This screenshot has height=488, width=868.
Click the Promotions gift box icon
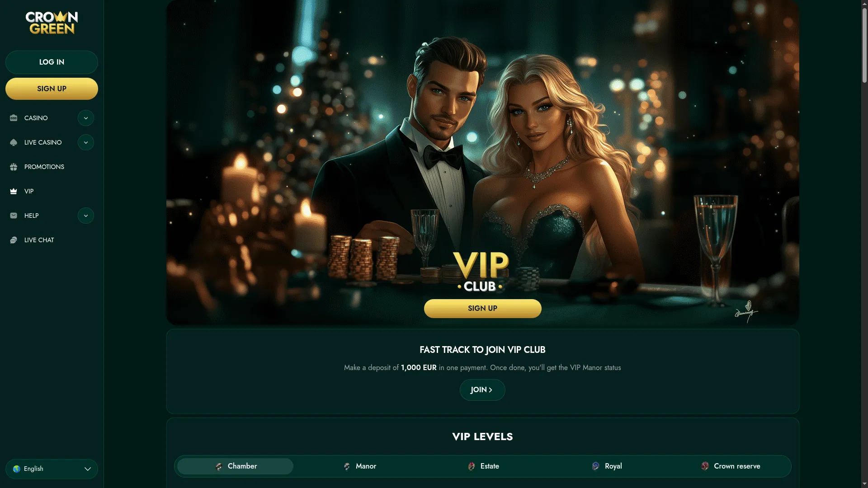click(x=14, y=167)
